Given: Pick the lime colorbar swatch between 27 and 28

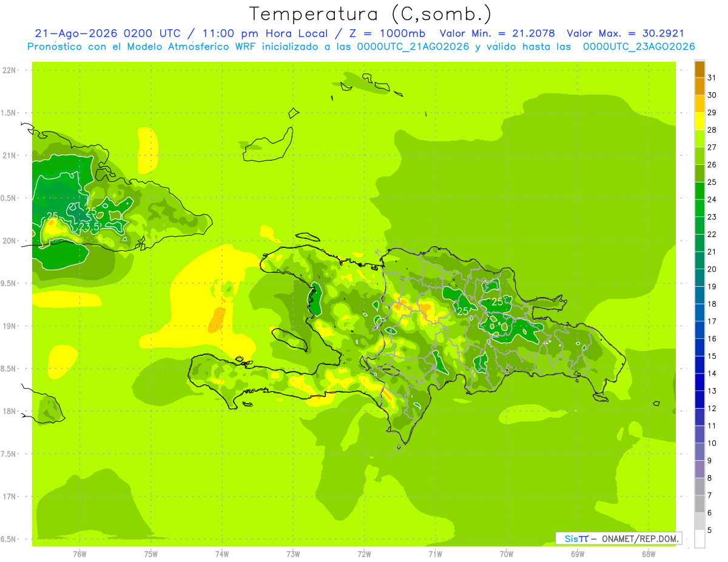Looking at the screenshot, I should coord(699,139).
